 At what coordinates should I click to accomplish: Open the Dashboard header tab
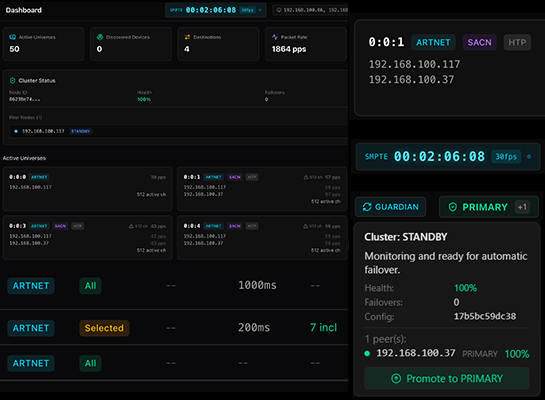(x=24, y=10)
